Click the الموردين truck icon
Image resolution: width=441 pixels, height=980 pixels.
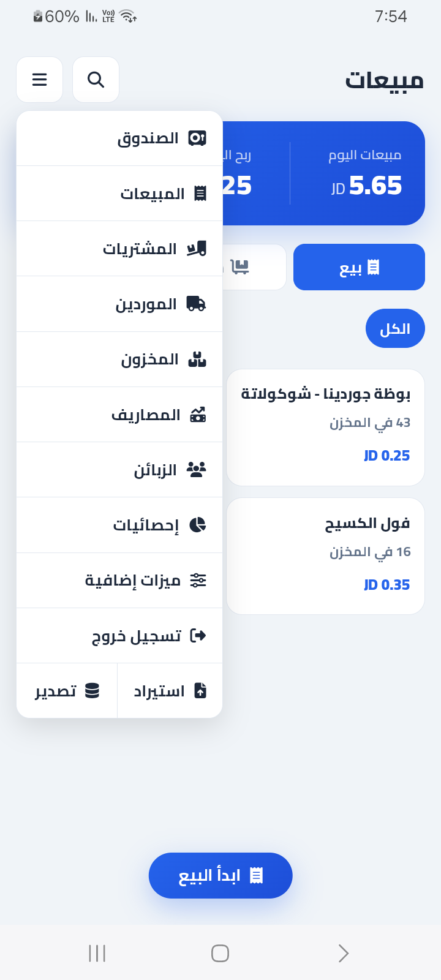197,304
